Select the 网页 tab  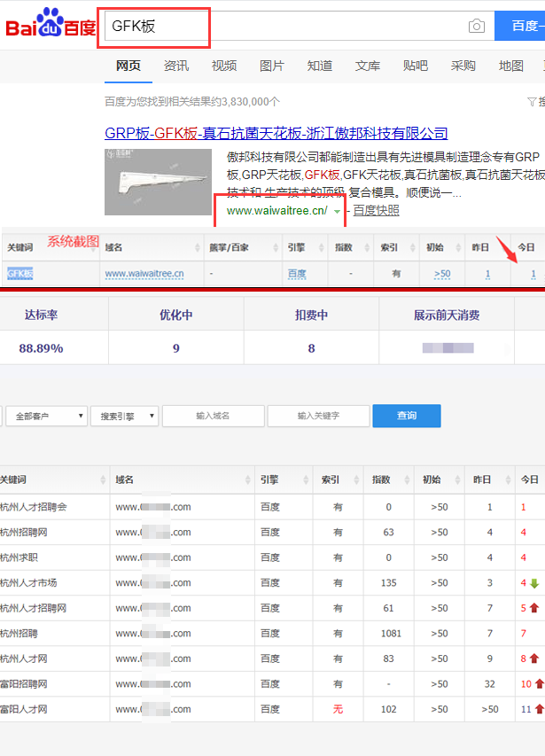pos(128,66)
